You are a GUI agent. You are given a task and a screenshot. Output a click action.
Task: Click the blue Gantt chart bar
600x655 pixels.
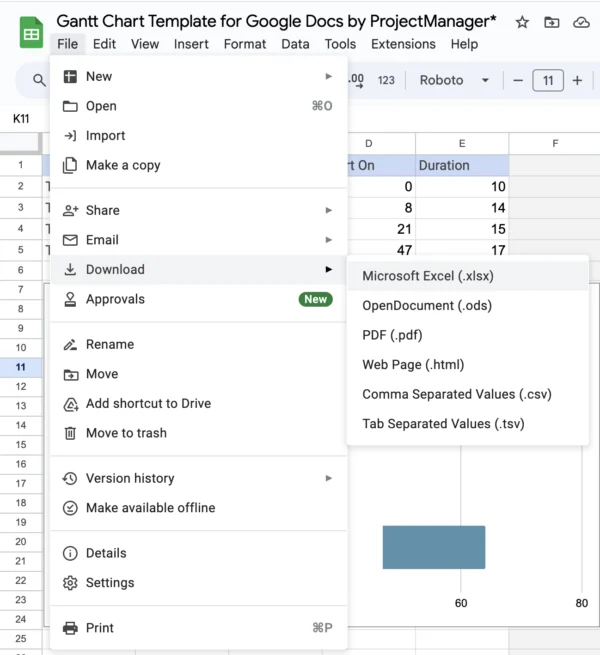pyautogui.click(x=434, y=547)
